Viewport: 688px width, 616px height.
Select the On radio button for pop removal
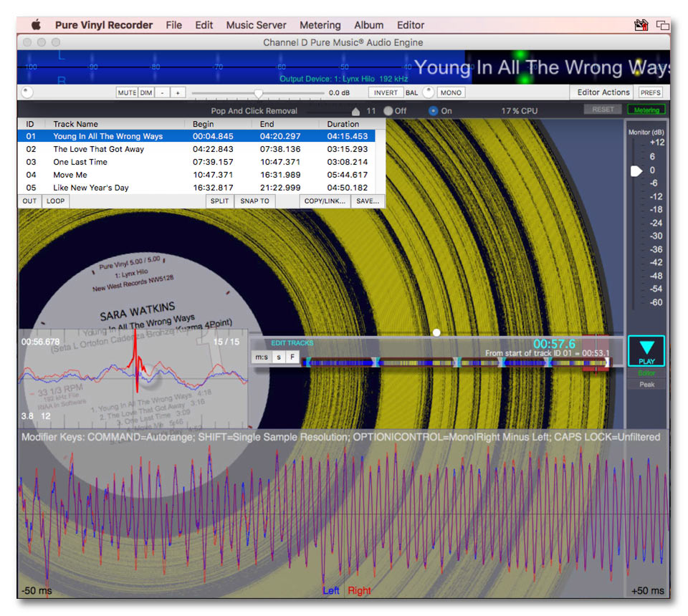(x=433, y=111)
